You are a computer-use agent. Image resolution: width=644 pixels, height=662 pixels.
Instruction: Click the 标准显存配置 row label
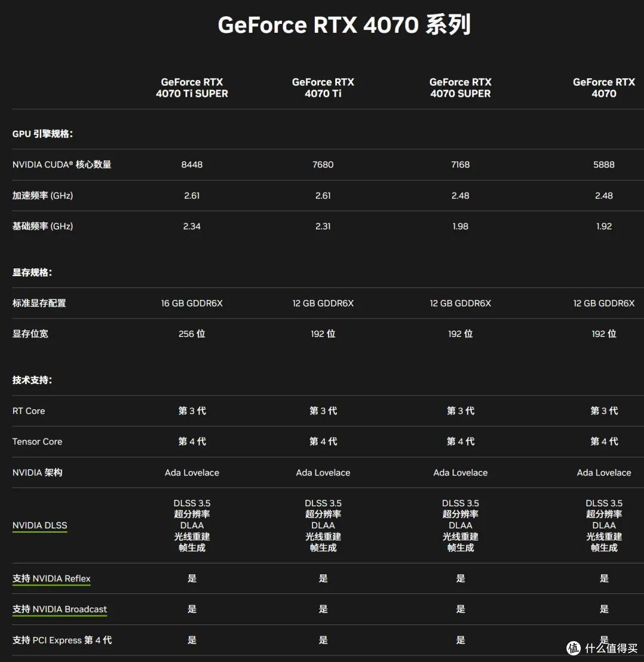pos(39,303)
